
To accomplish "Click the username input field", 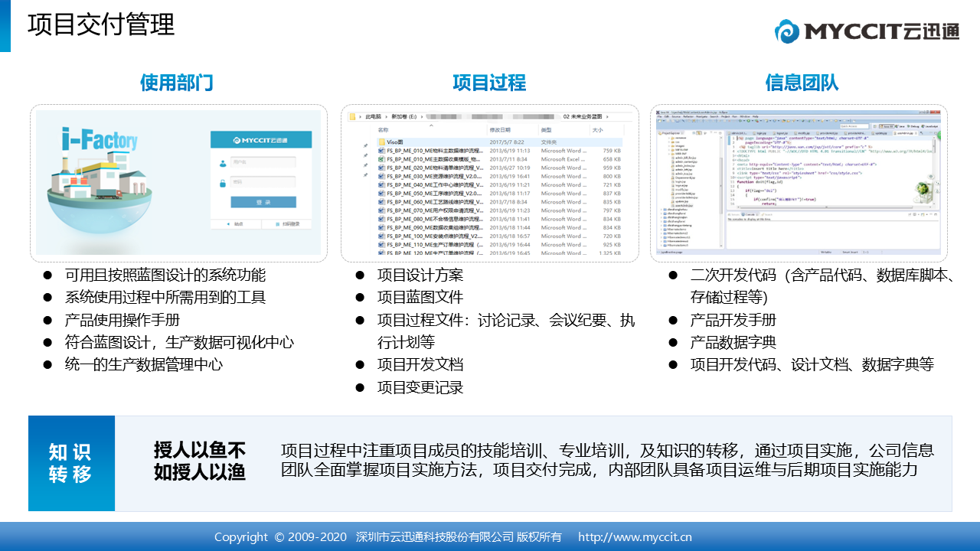I will click(x=263, y=162).
